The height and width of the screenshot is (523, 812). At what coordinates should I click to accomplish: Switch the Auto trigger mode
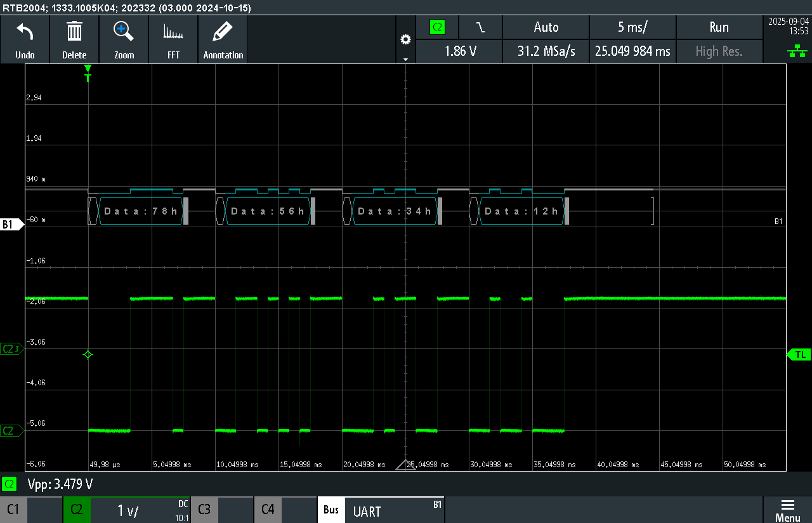coord(546,27)
